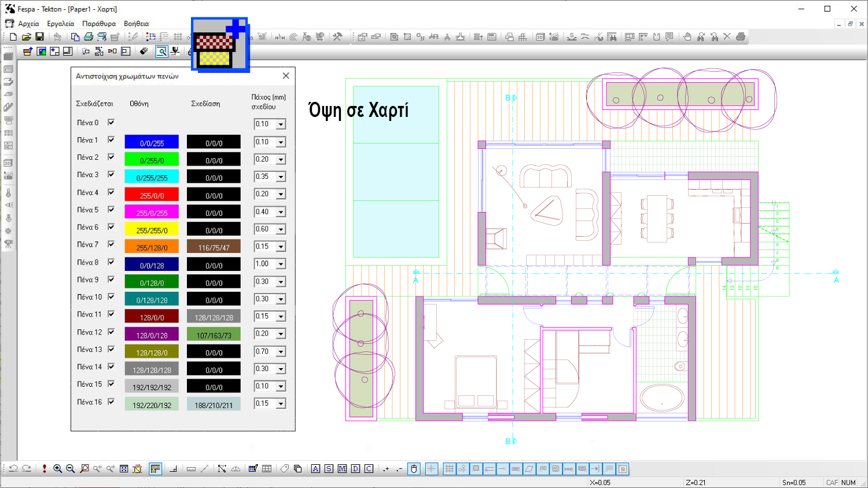Click the table grid icon in bottom toolbar
The width and height of the screenshot is (868, 488).
[267, 469]
